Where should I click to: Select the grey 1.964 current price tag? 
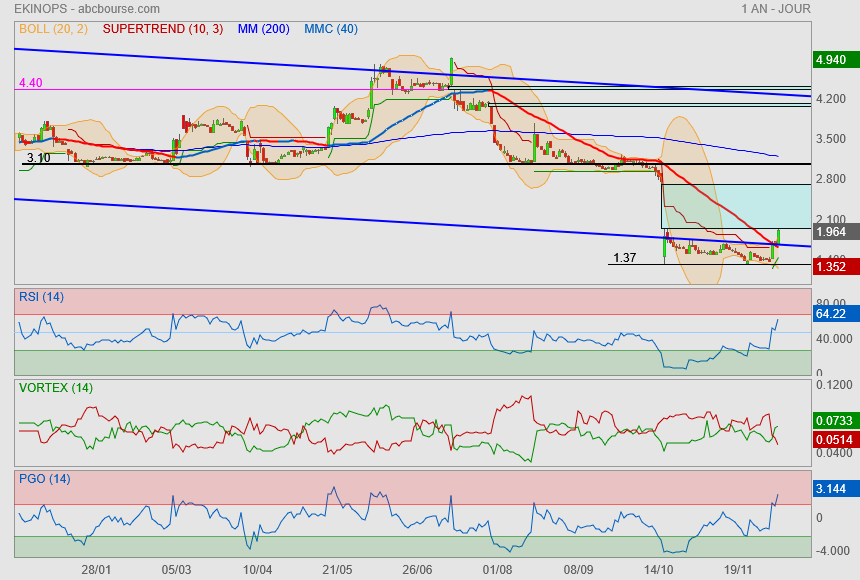click(831, 232)
